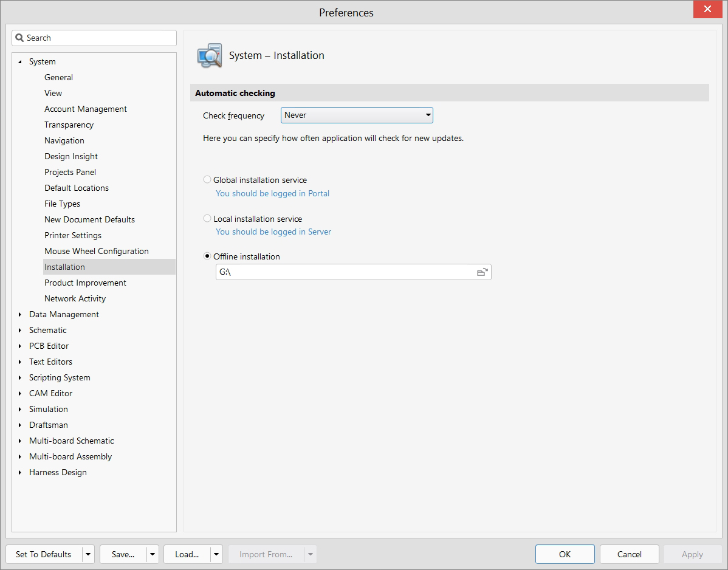Select the Data Management tree label

coord(64,314)
